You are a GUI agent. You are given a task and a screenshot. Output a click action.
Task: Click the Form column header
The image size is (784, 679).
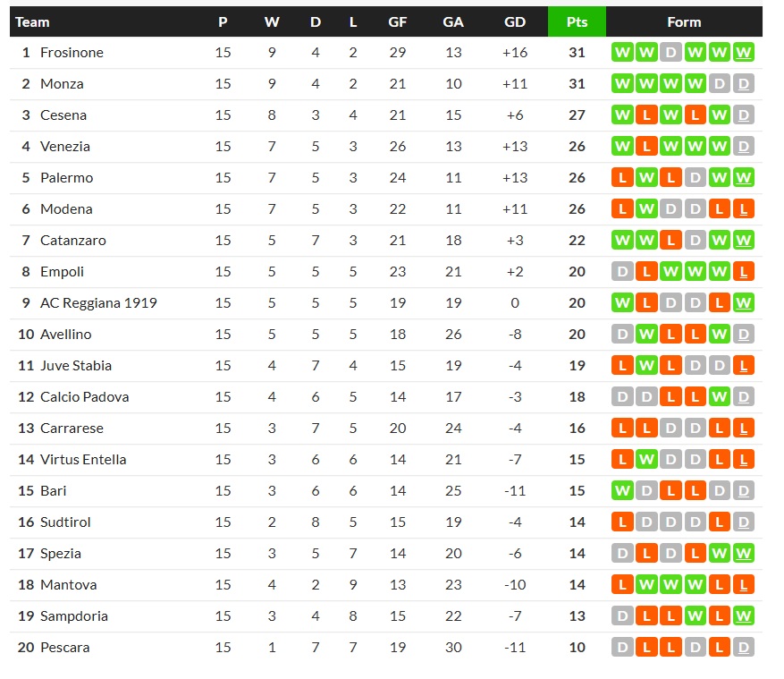click(684, 22)
